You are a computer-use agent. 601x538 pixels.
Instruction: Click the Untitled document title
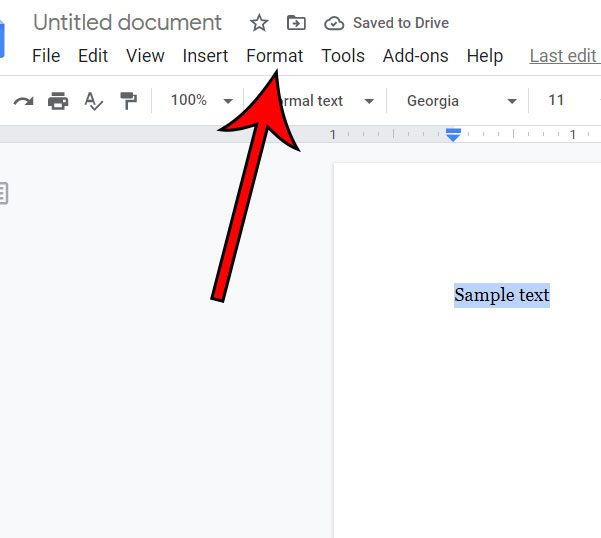[127, 23]
